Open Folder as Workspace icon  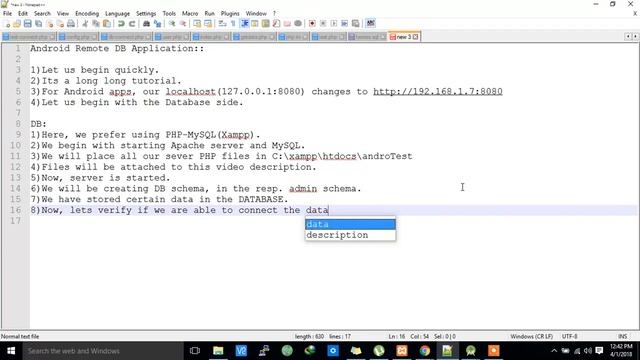287,24
